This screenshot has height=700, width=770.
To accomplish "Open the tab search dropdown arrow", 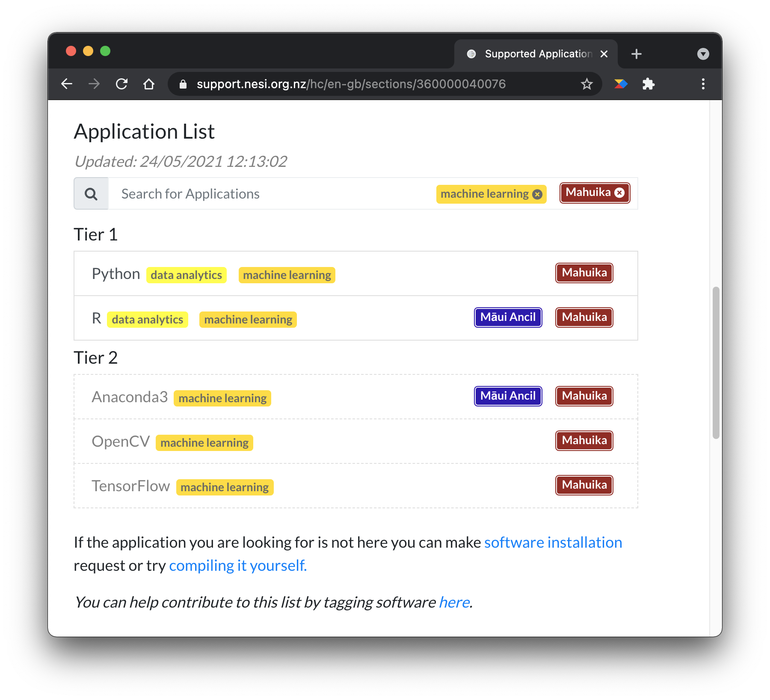I will pyautogui.click(x=703, y=54).
